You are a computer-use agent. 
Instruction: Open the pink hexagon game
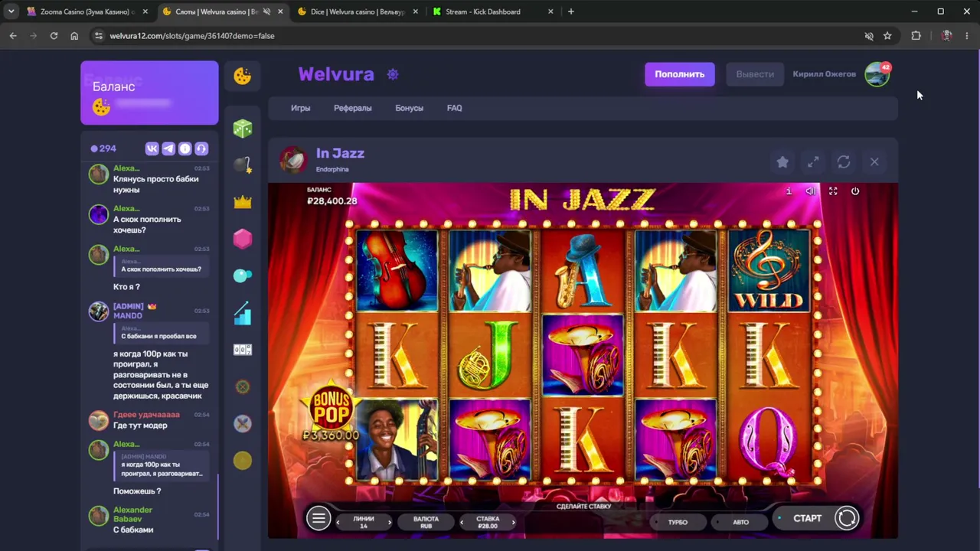pyautogui.click(x=243, y=239)
